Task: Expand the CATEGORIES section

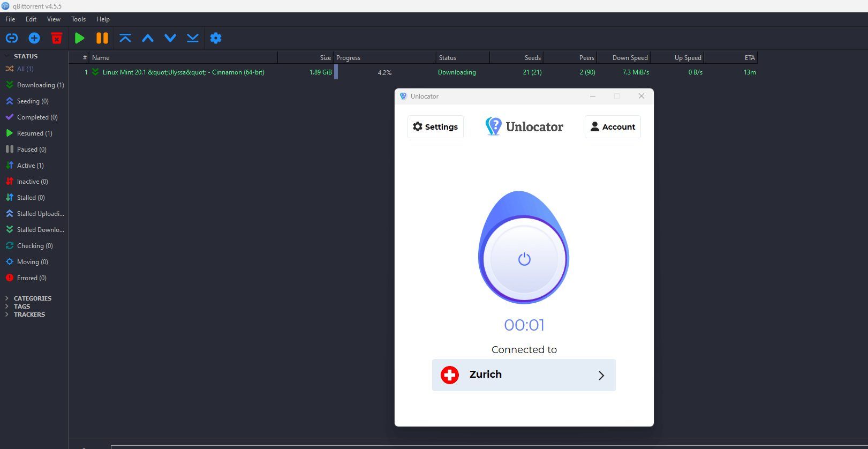Action: coord(7,298)
